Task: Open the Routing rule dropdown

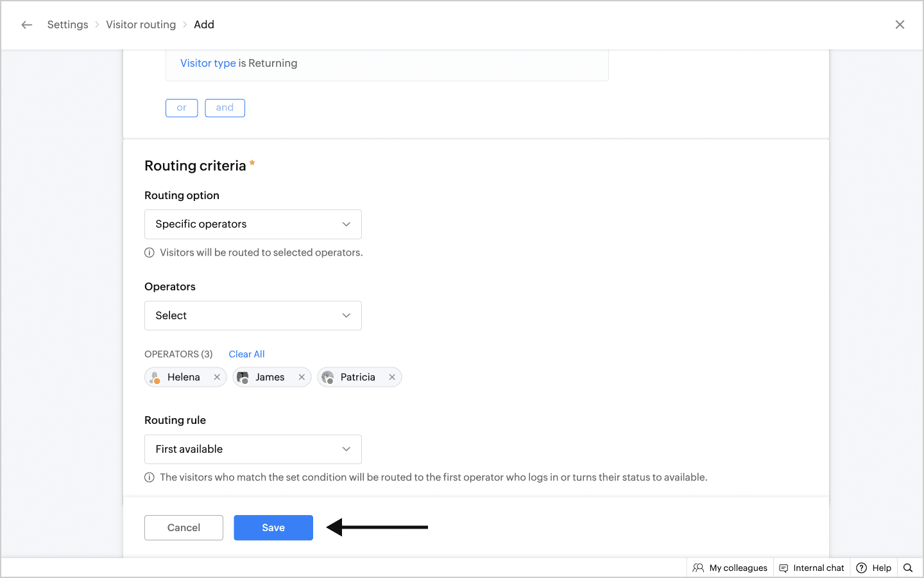Action: coord(253,449)
